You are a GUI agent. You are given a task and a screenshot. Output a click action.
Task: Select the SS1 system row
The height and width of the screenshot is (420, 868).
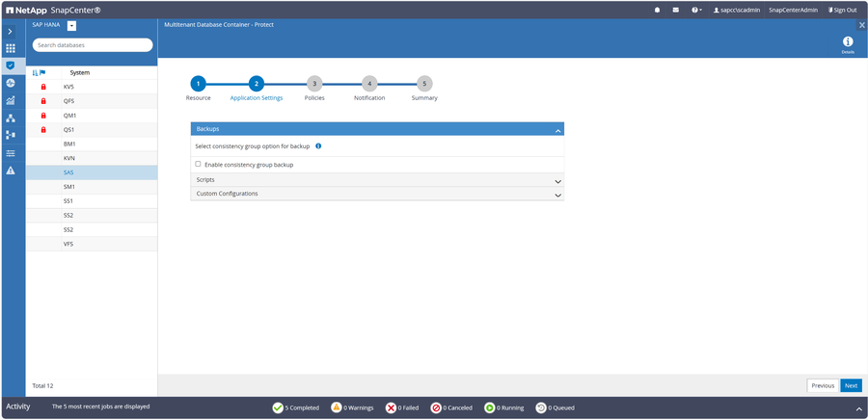[92, 201]
